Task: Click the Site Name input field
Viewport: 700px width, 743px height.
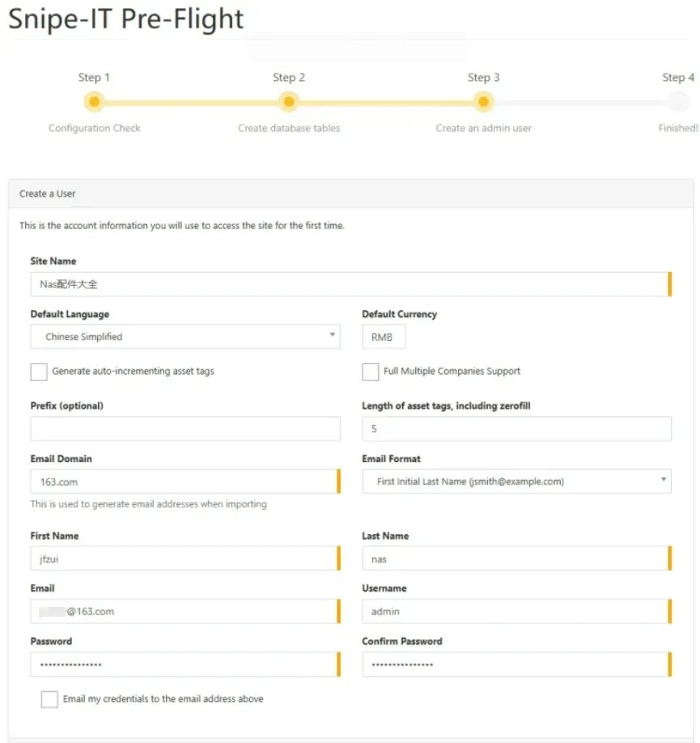Action: (x=350, y=285)
